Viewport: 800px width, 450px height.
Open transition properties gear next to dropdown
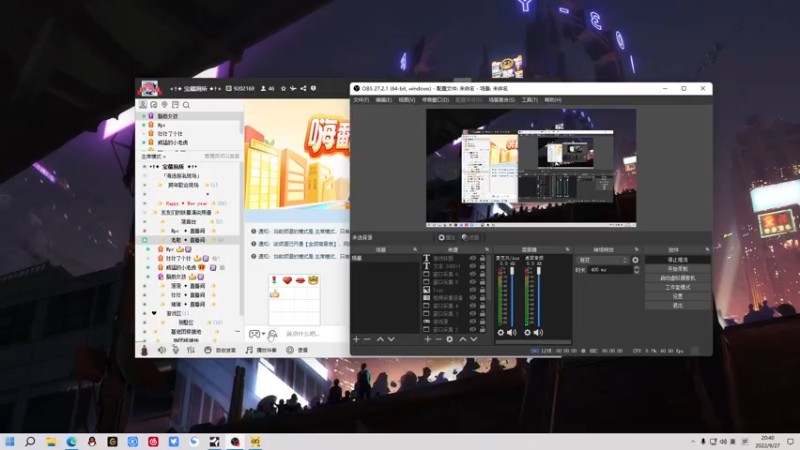[635, 260]
